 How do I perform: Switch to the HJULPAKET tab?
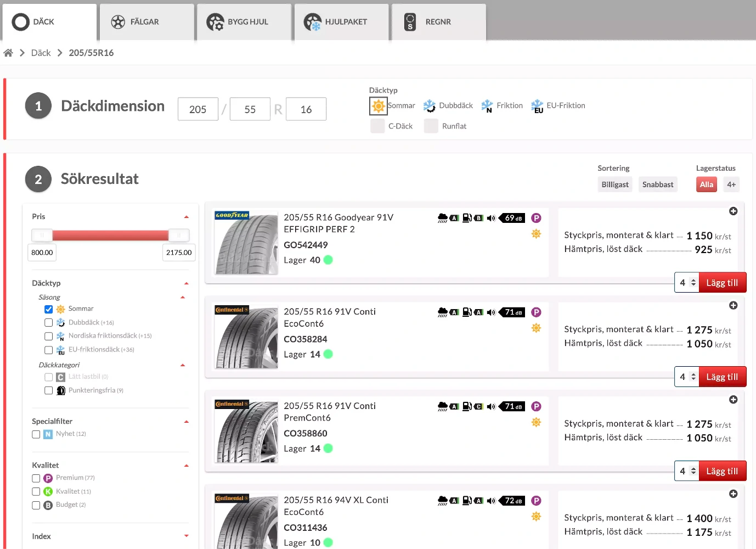coord(341,22)
